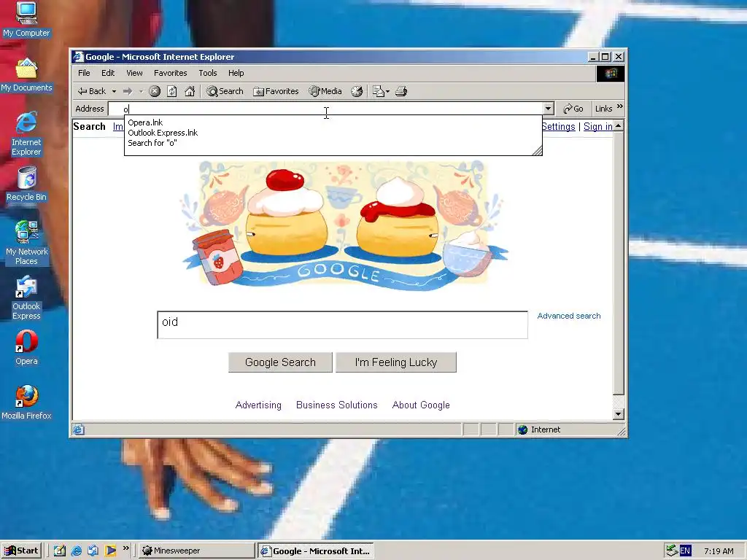This screenshot has width=747, height=560.
Task: Open the View menu
Action: click(134, 73)
